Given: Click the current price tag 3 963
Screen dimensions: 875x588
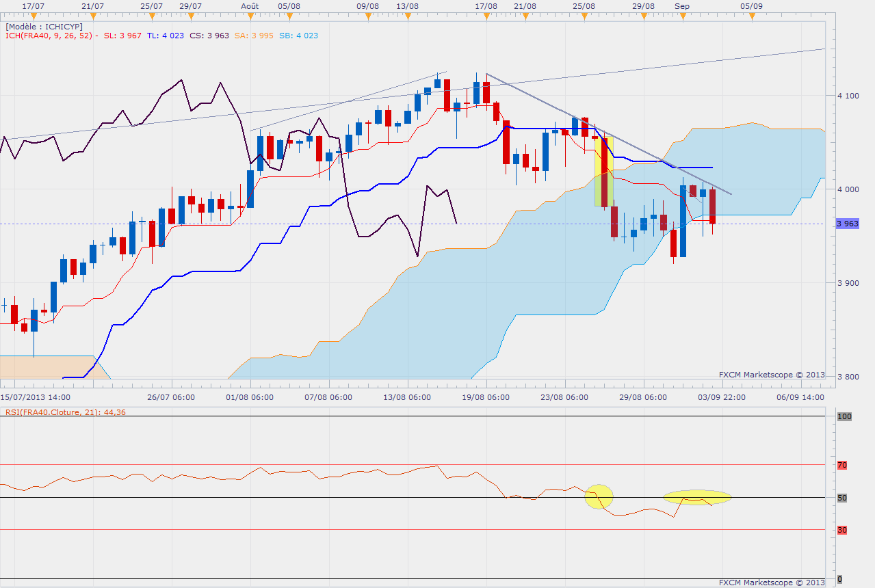Looking at the screenshot, I should point(847,224).
